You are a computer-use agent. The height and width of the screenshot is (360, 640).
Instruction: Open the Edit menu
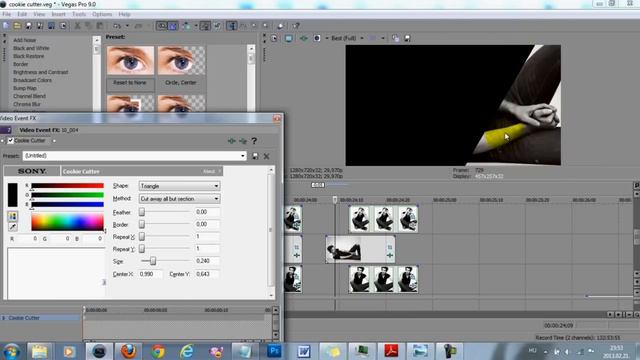pyautogui.click(x=22, y=14)
